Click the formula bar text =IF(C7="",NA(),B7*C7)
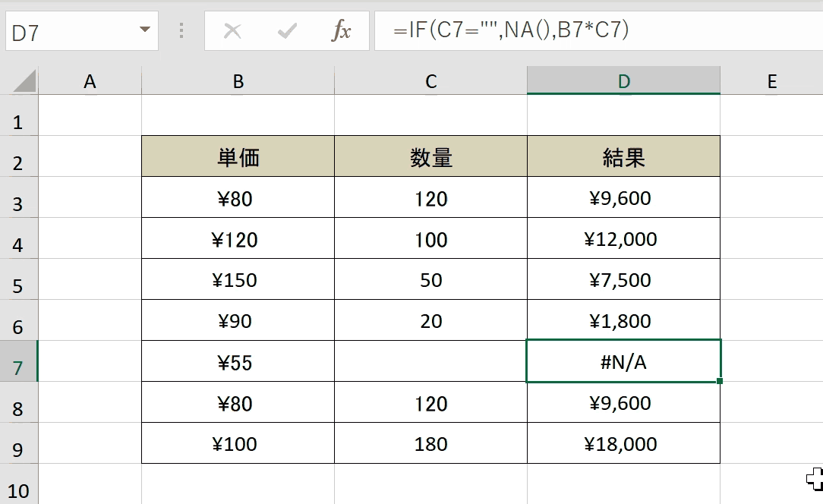 511,30
